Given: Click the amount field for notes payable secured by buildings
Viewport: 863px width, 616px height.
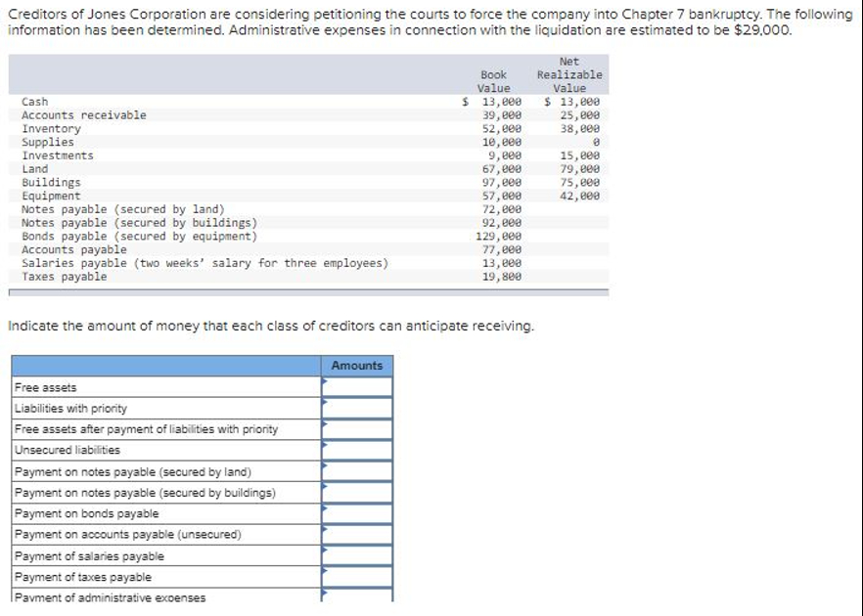Looking at the screenshot, I should pos(356,492).
